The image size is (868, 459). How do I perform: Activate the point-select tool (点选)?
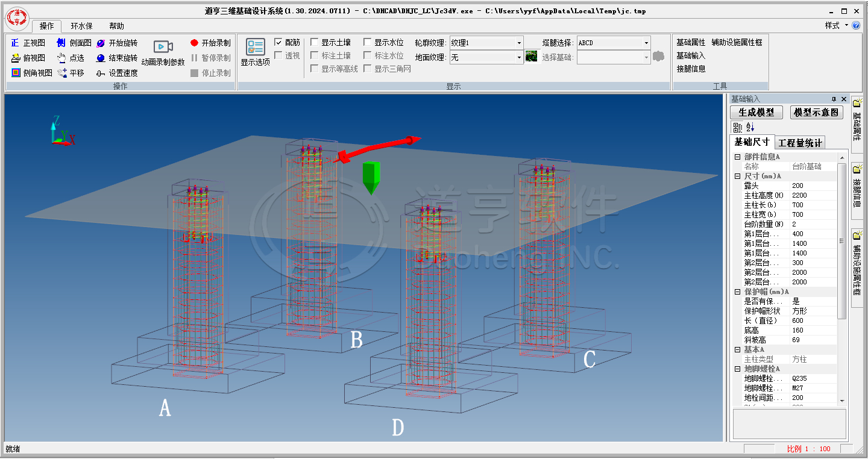(71, 58)
